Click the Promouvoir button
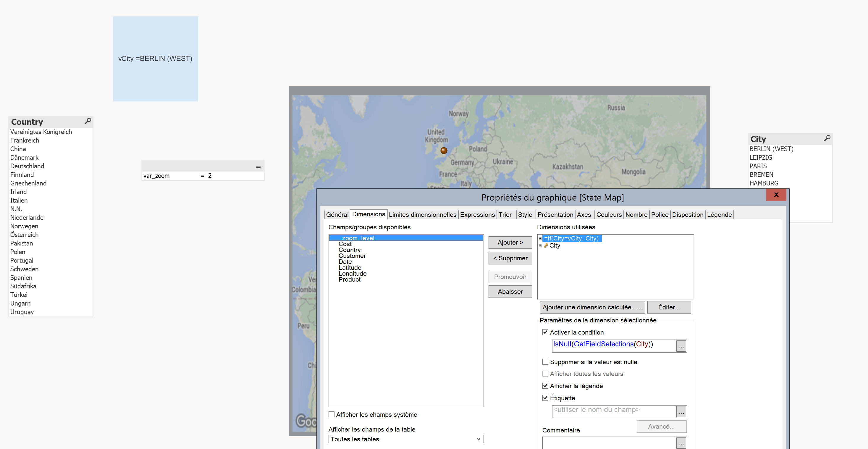Viewport: 868px width, 449px height. pyautogui.click(x=510, y=277)
